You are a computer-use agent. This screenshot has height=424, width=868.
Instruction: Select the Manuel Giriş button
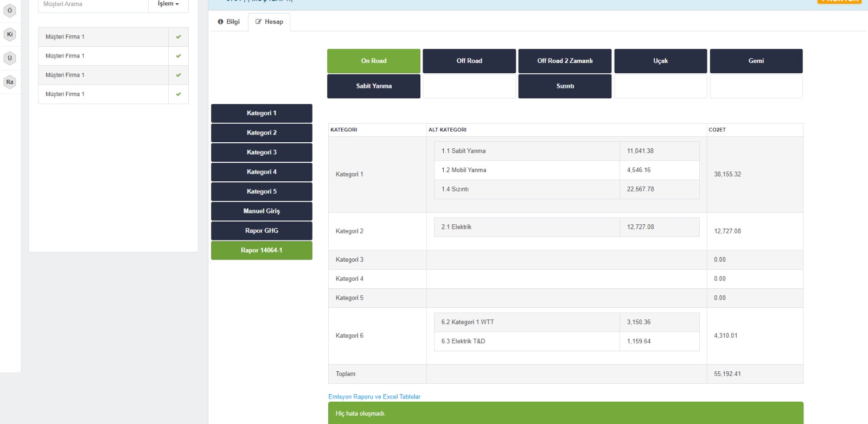click(261, 211)
